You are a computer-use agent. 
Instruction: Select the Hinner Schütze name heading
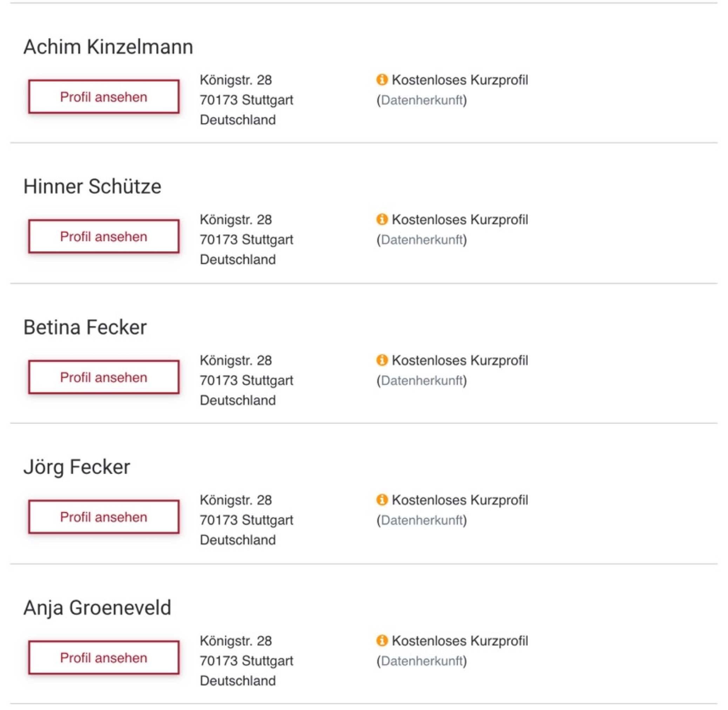click(x=92, y=186)
